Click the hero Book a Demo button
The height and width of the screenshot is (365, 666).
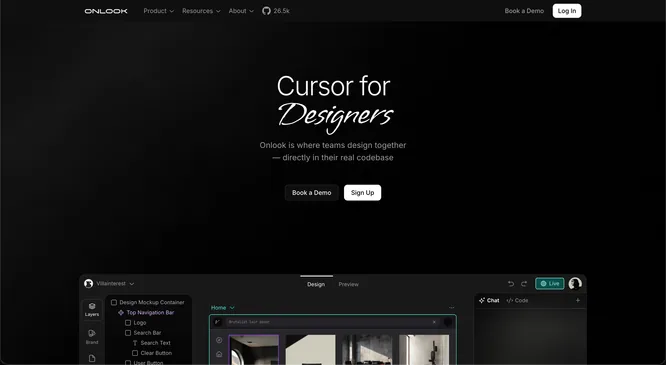(x=311, y=192)
